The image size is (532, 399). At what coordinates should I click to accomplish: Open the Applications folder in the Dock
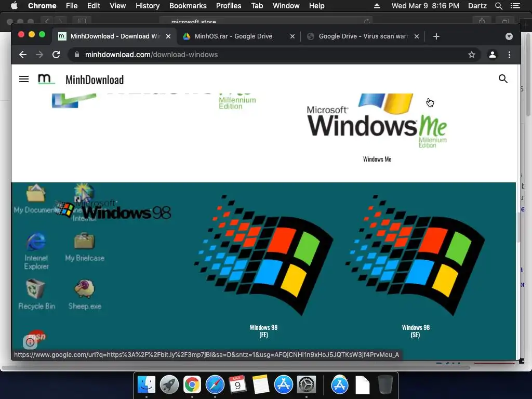tap(340, 385)
